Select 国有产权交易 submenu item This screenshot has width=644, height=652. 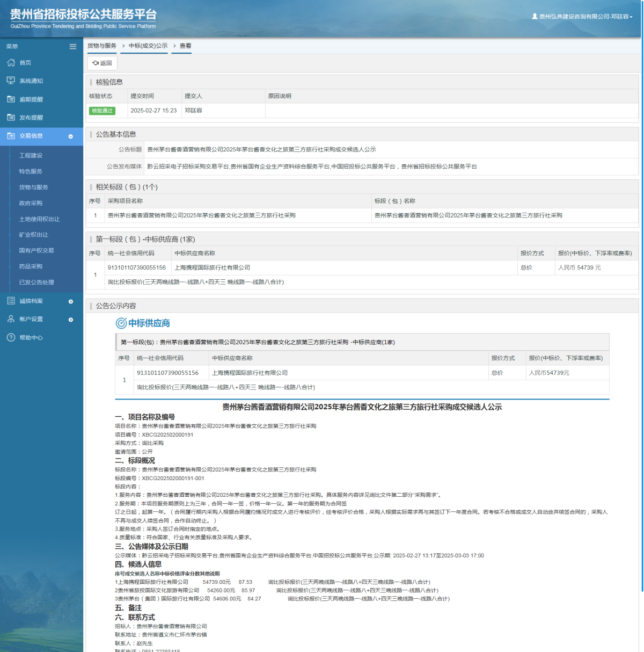point(36,250)
